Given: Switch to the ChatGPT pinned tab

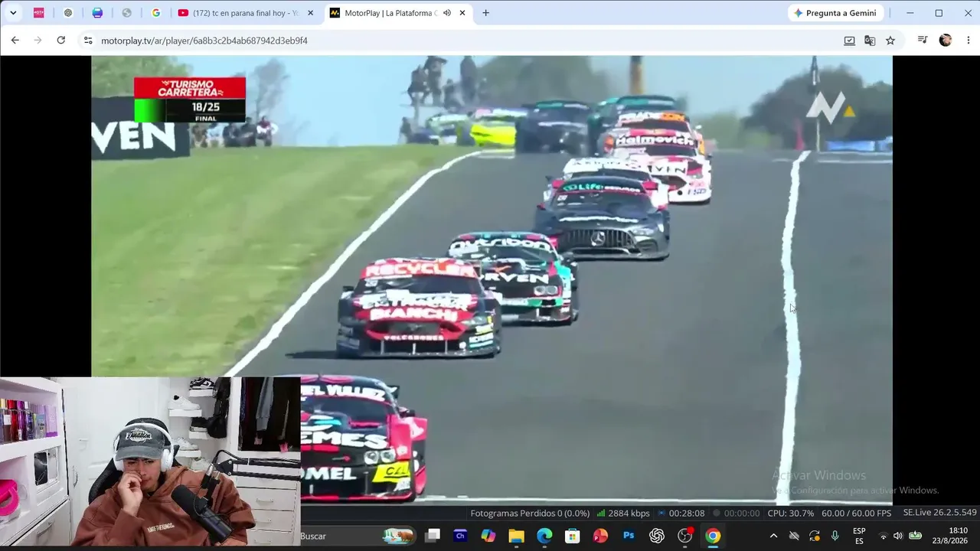Looking at the screenshot, I should [x=68, y=13].
